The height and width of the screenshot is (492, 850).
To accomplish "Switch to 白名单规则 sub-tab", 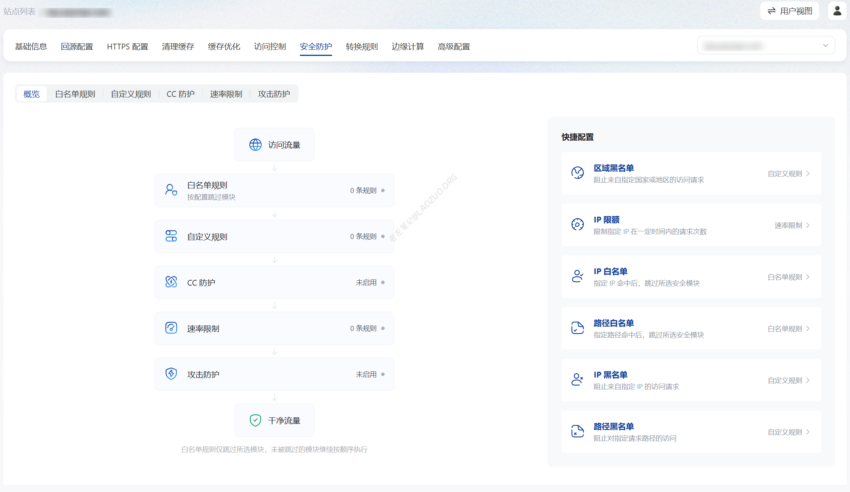I will [x=75, y=94].
